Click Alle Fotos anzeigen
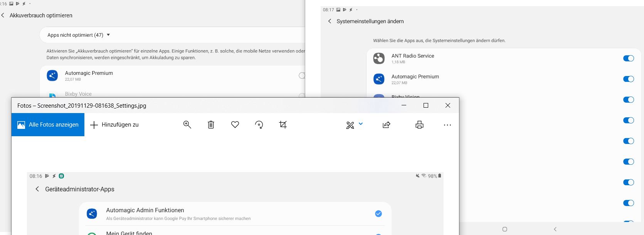Image resolution: width=644 pixels, height=235 pixels. click(48, 125)
